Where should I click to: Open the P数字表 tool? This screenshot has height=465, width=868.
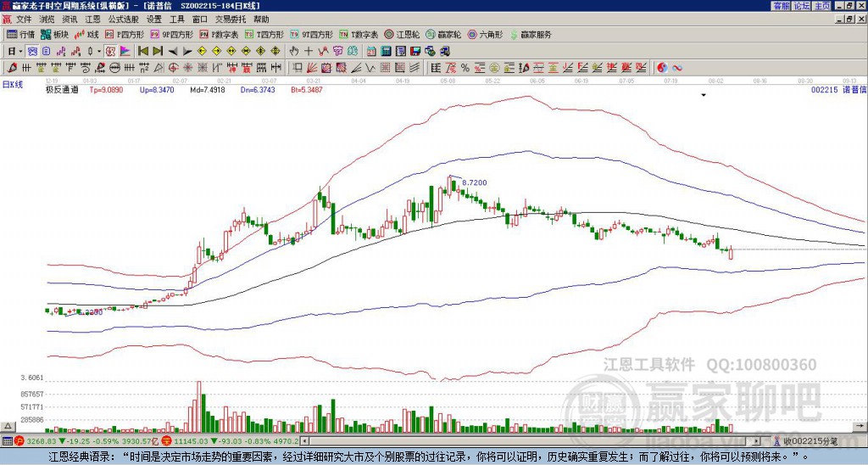tap(219, 34)
